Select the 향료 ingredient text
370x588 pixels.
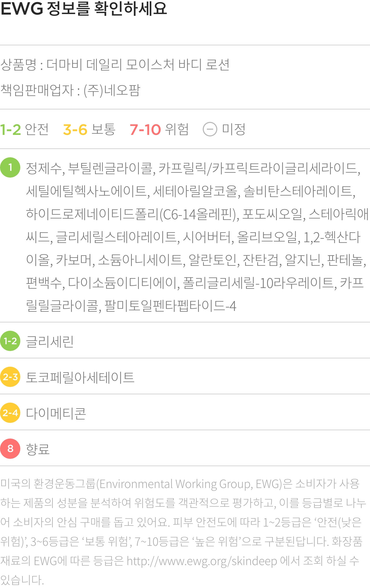(x=38, y=449)
